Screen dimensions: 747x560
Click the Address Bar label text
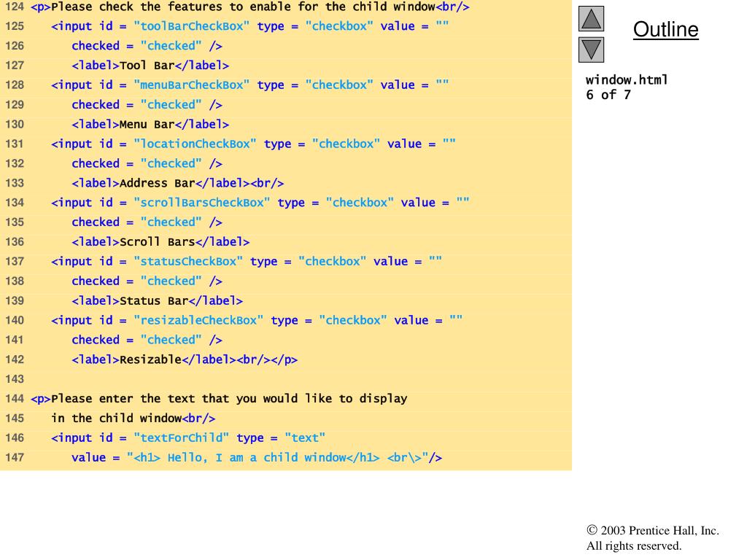[x=158, y=183]
